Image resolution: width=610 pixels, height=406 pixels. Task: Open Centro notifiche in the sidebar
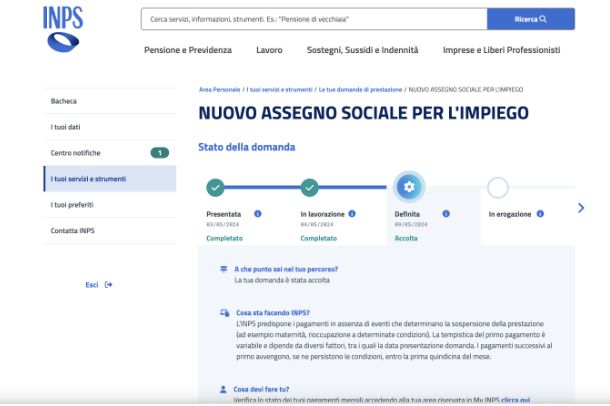[x=110, y=153]
